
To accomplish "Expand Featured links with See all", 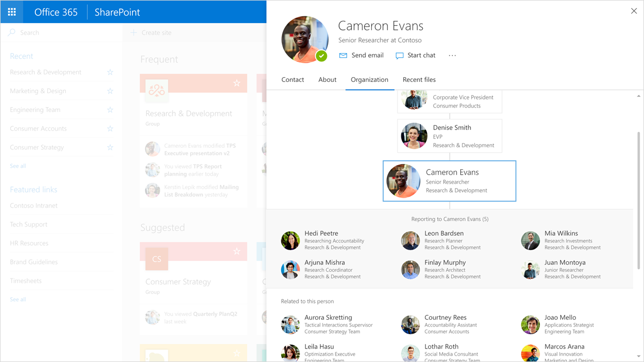I will (18, 299).
